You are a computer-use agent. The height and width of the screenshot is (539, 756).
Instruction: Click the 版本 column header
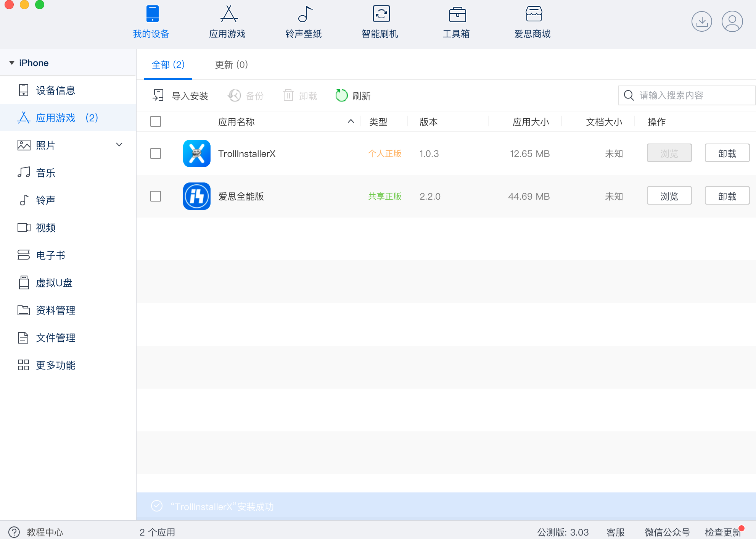point(429,122)
